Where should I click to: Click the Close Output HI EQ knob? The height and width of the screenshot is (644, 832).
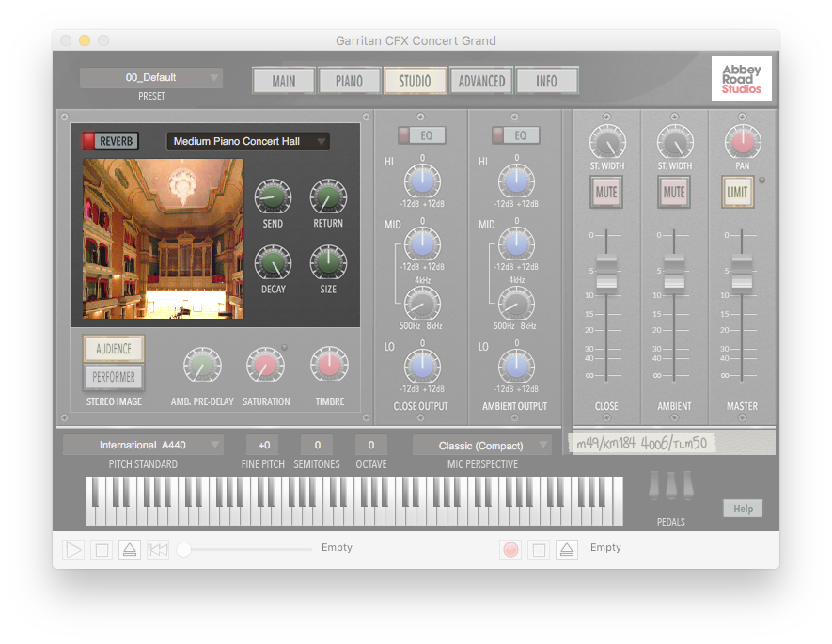coord(422,181)
